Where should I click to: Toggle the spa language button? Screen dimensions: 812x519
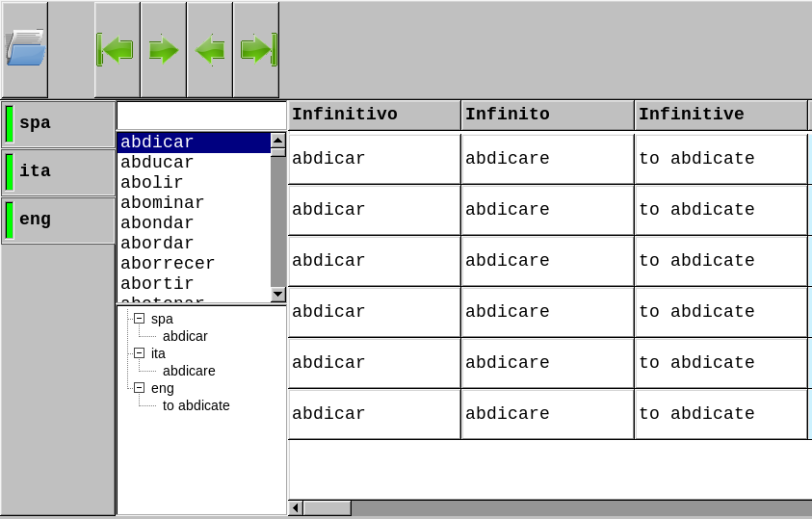(58, 124)
